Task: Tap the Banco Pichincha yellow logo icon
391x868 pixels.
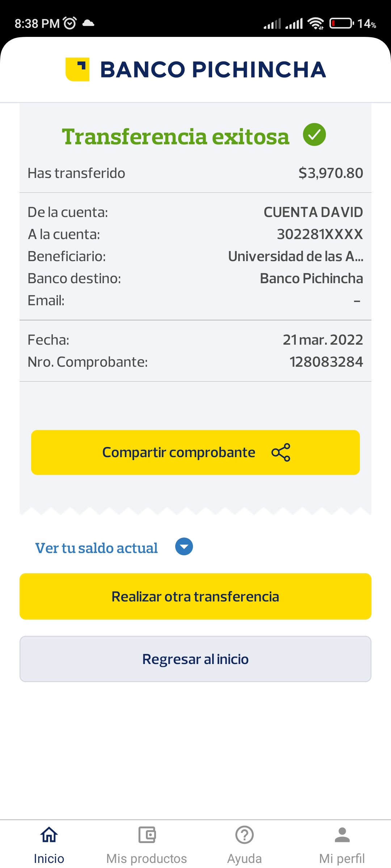Action: click(77, 69)
